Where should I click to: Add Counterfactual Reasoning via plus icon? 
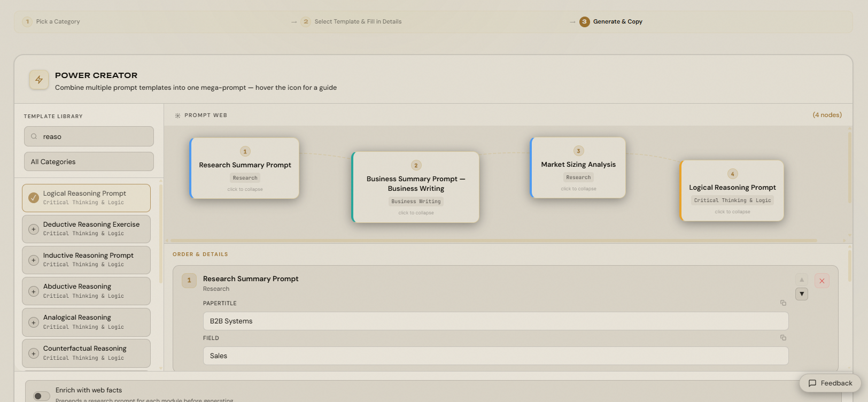tap(34, 353)
